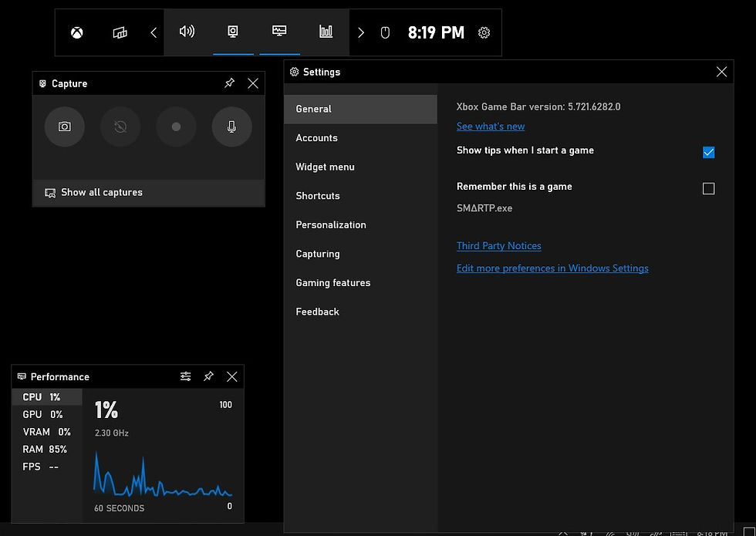Click the 60 SECONDS graph label
The width and height of the screenshot is (756, 536).
119,508
